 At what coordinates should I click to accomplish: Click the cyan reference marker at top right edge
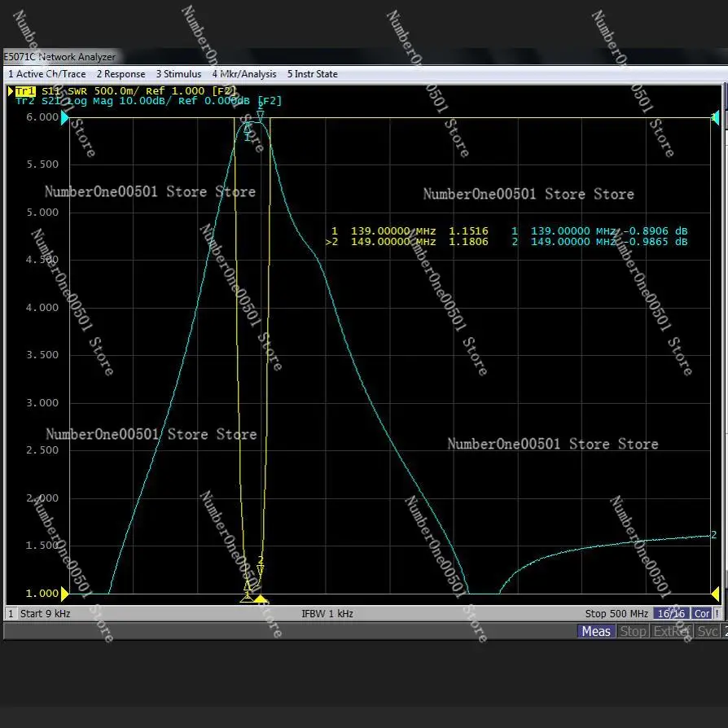716,118
